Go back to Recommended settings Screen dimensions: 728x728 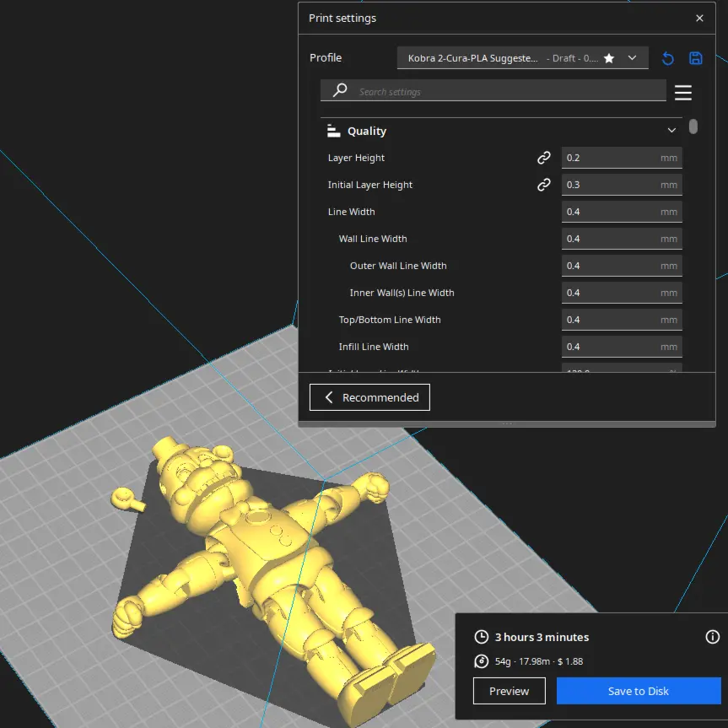(x=369, y=397)
